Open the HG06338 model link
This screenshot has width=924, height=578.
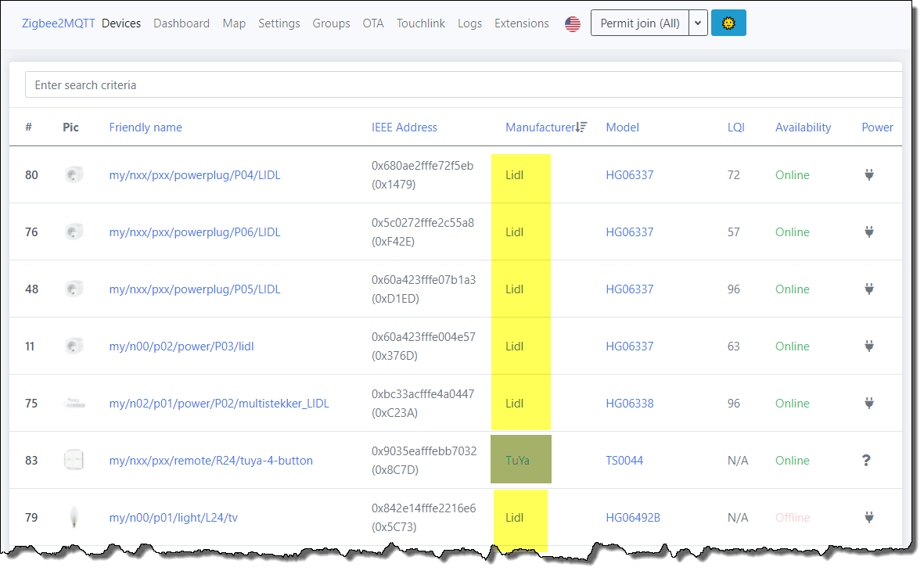coord(629,404)
